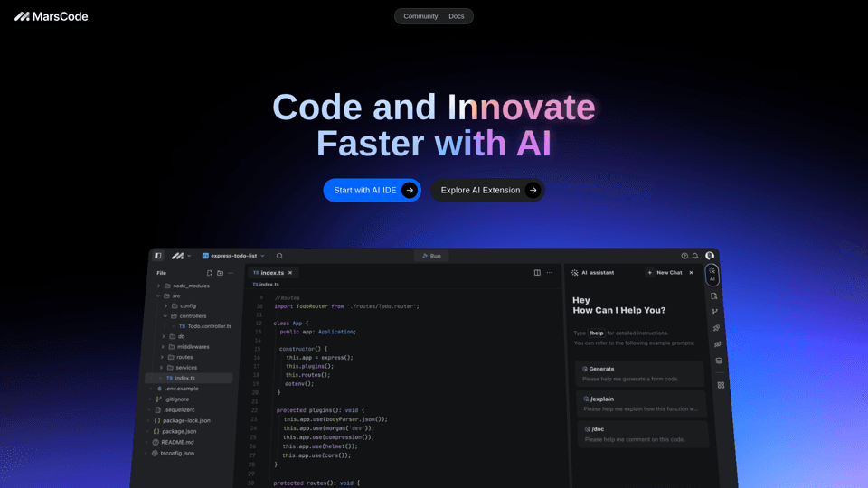This screenshot has width=868, height=488.
Task: Click the user avatar icon
Action: (x=710, y=256)
